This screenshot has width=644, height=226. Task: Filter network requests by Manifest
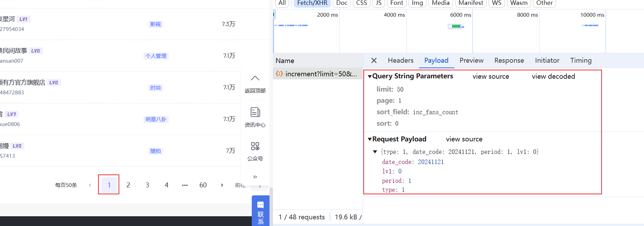pyautogui.click(x=470, y=3)
